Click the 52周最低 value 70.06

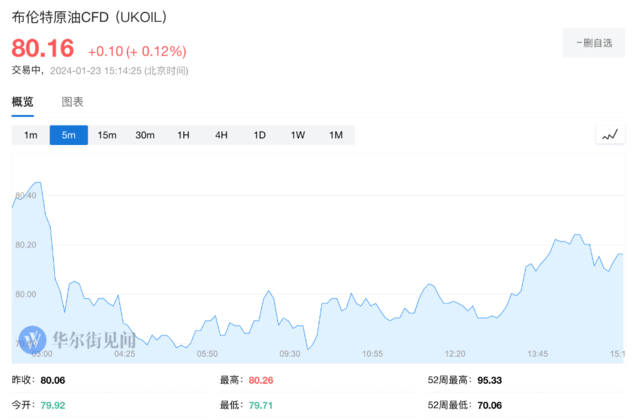(489, 405)
